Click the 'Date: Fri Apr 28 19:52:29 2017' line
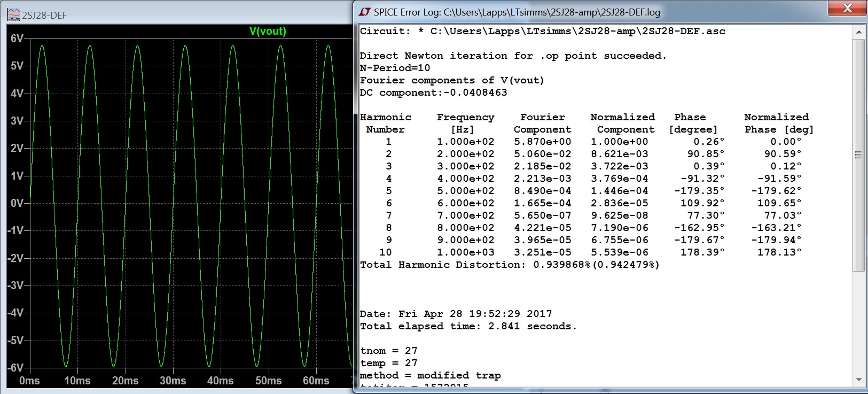This screenshot has height=394, width=868. click(456, 314)
